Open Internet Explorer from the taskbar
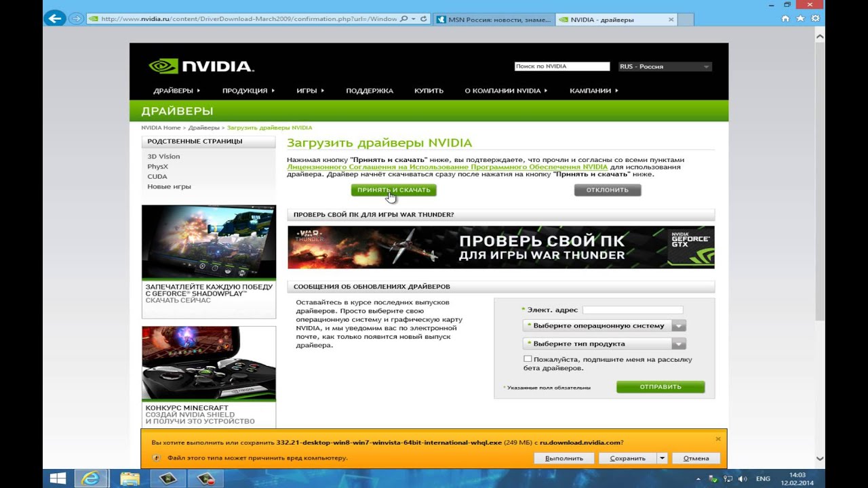 coord(90,479)
